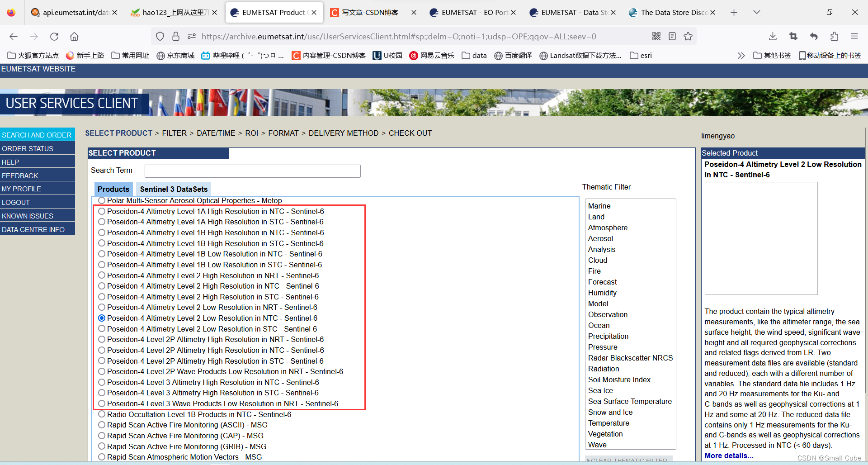Select Poseidon-4 Level 2 High Resolution NRT radio
This screenshot has height=465, width=868.
102,275
